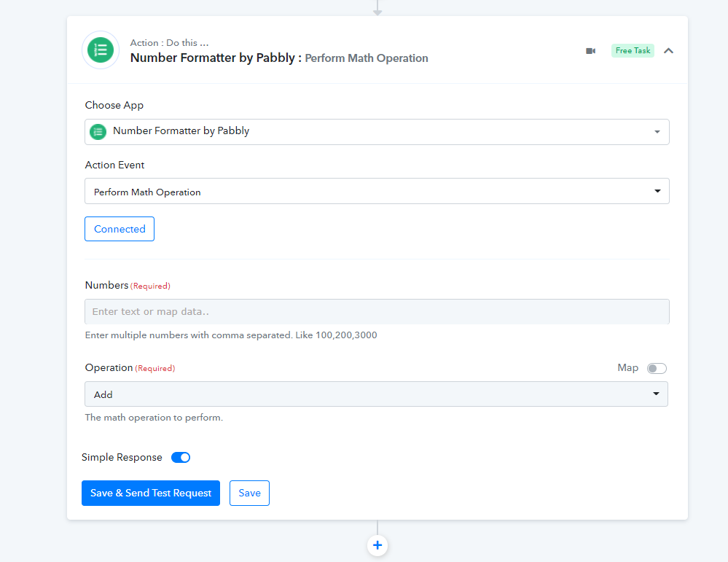Open the video tutorial camera icon
The width and height of the screenshot is (728, 562).
tap(590, 50)
